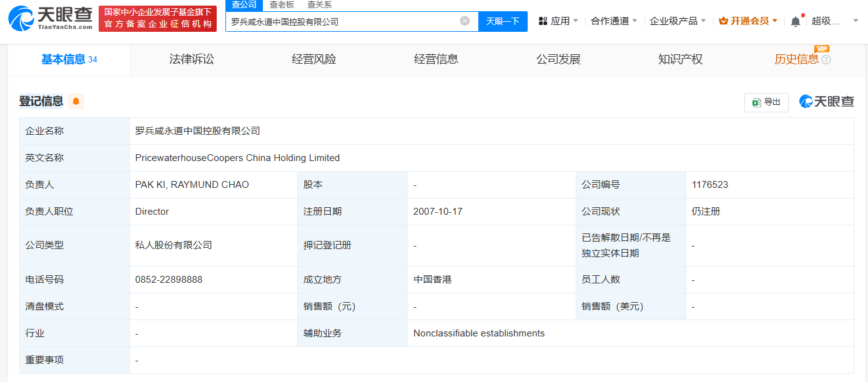Expand the 企业级产品 dropdown
The height and width of the screenshot is (382, 868).
pyautogui.click(x=674, y=19)
